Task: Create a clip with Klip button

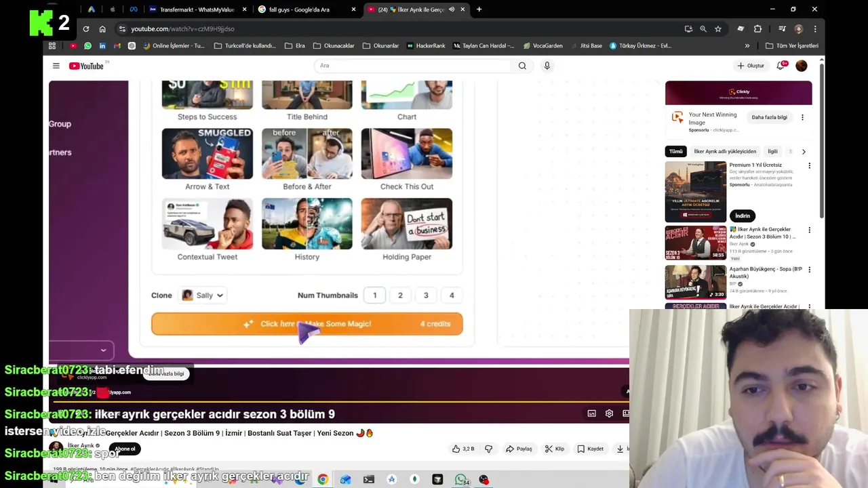Action: click(555, 449)
